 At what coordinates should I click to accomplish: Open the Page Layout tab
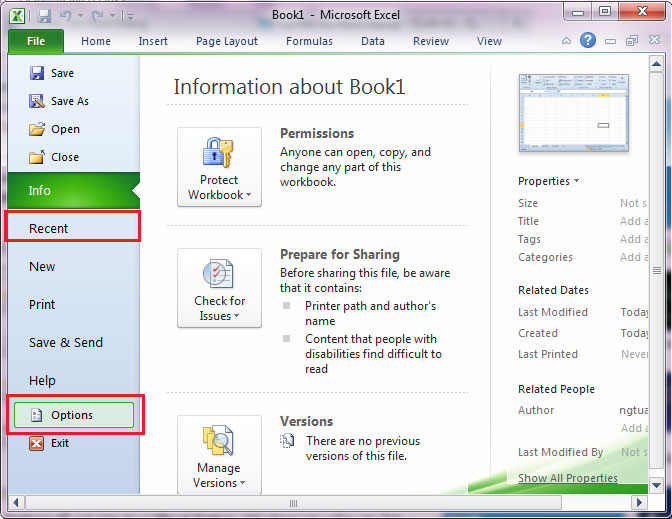click(x=227, y=41)
